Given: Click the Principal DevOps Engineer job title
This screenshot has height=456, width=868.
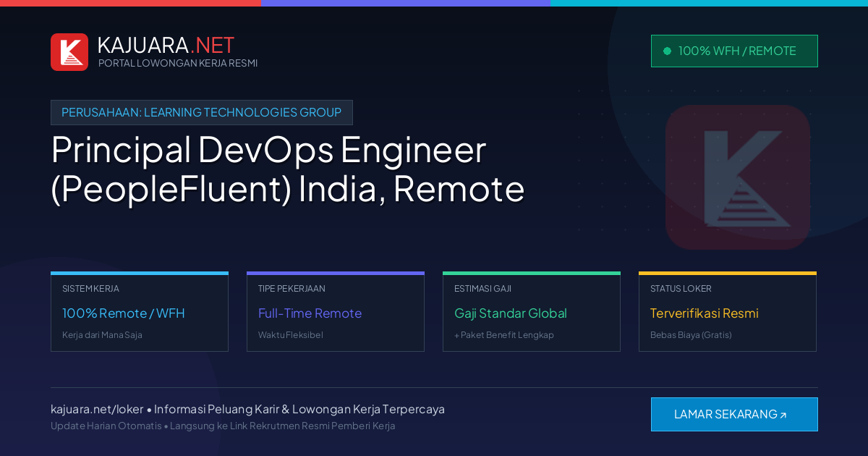Looking at the screenshot, I should (x=288, y=169).
